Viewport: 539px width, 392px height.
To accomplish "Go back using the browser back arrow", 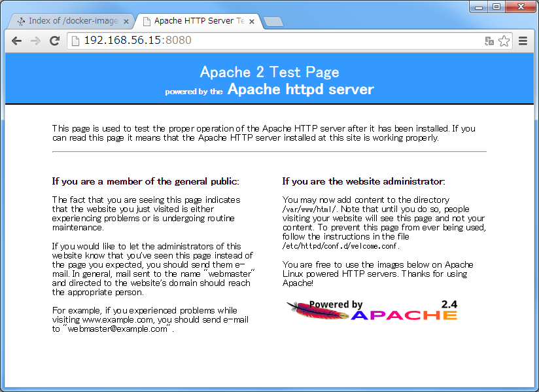I will 16,41.
